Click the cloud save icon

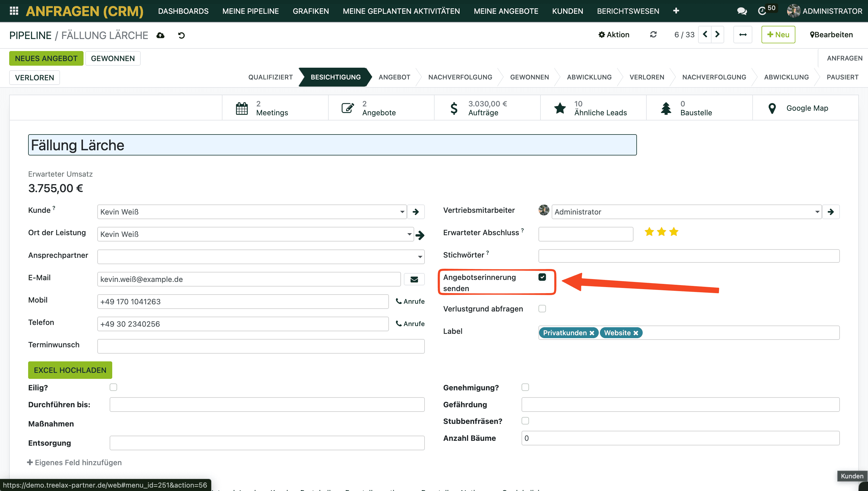click(x=160, y=35)
